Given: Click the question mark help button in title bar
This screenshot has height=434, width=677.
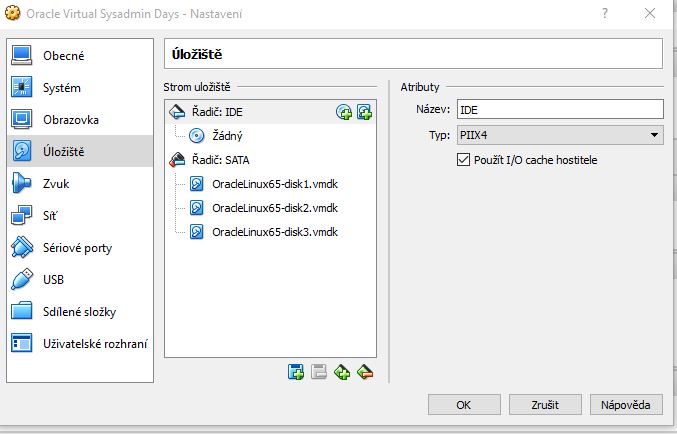Looking at the screenshot, I should click(605, 13).
